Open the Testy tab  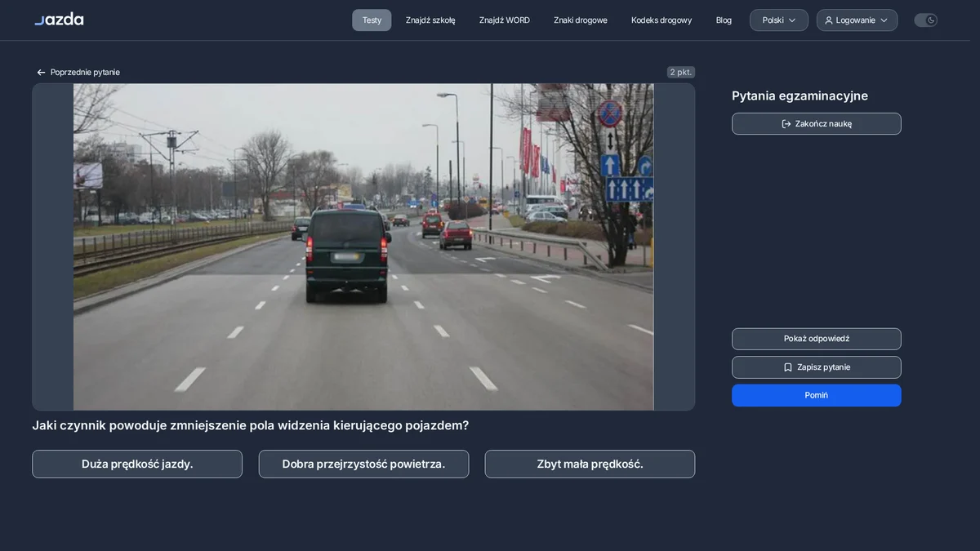[x=372, y=20]
